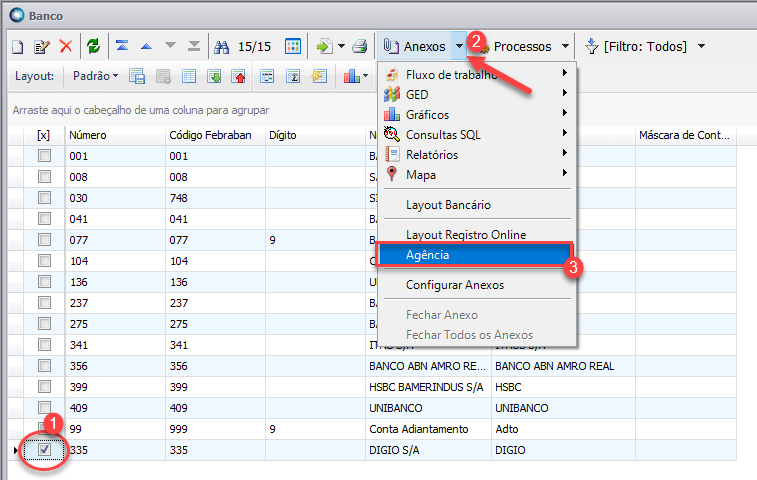The image size is (757, 480).
Task: Open the export icon dropdown arrow
Action: [x=341, y=46]
